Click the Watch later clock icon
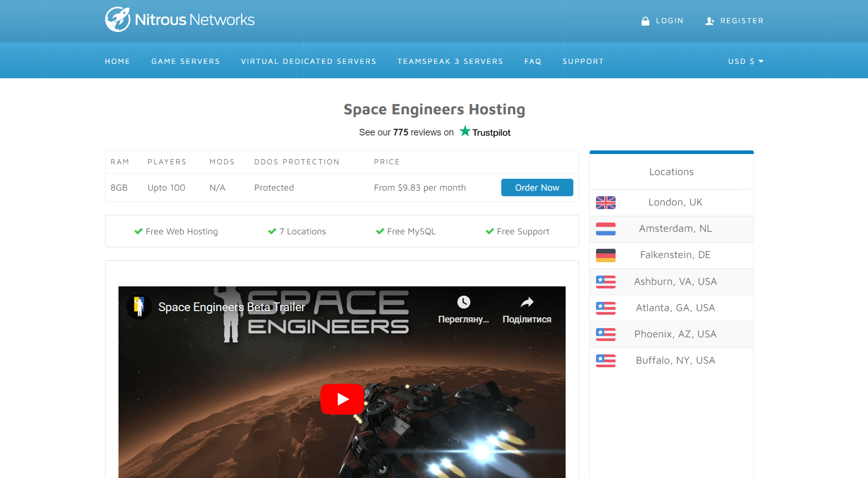This screenshot has height=478, width=868. pos(464,302)
